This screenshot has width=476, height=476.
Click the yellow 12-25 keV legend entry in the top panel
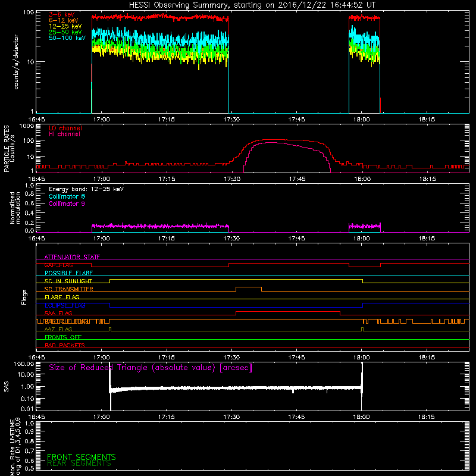click(x=65, y=26)
